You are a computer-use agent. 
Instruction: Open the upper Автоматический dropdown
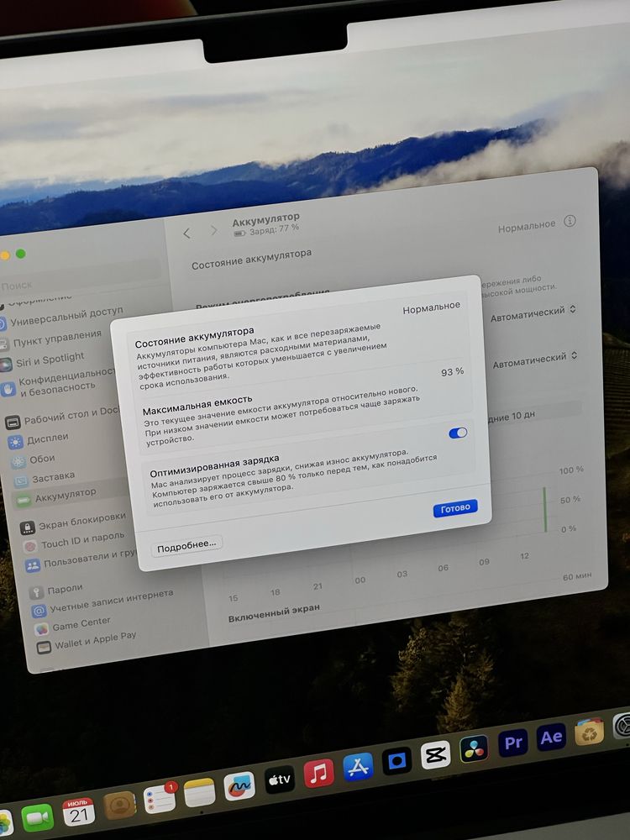coord(533,313)
